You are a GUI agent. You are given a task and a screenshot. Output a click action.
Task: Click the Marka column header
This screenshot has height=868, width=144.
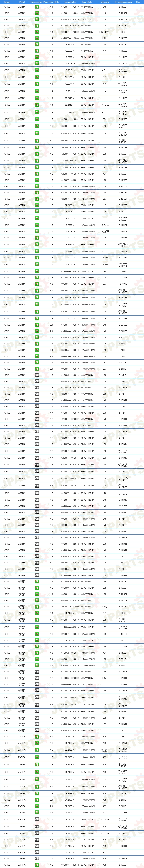tap(7, 2)
